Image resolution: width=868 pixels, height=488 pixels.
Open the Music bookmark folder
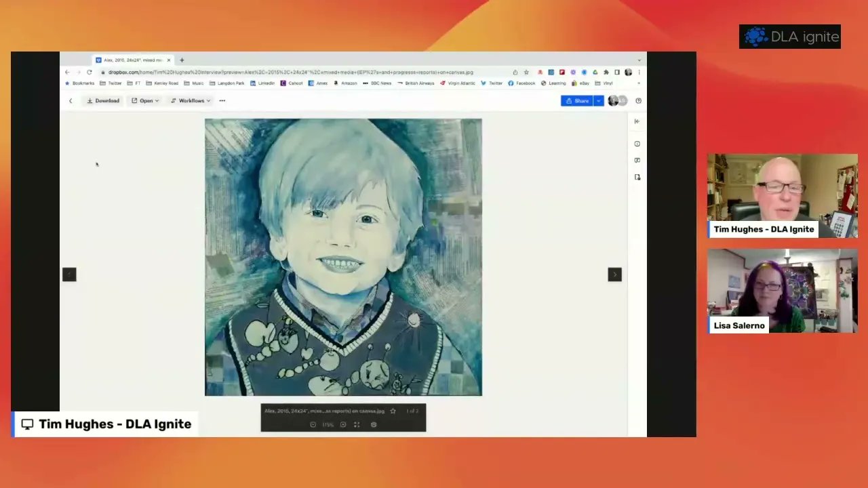click(194, 83)
